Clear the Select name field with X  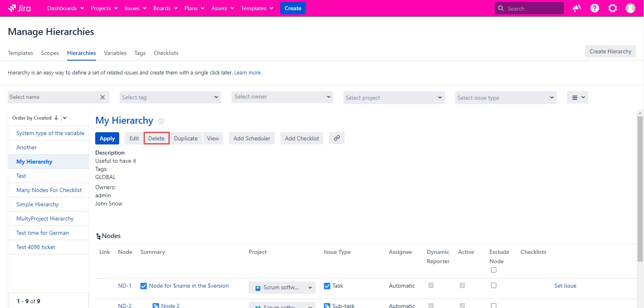(103, 97)
